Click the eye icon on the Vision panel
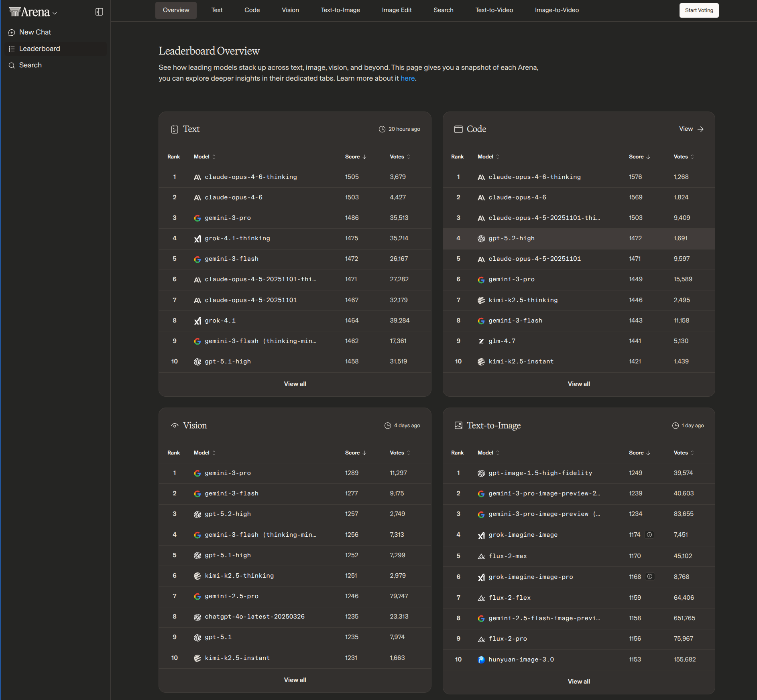 pos(175,425)
